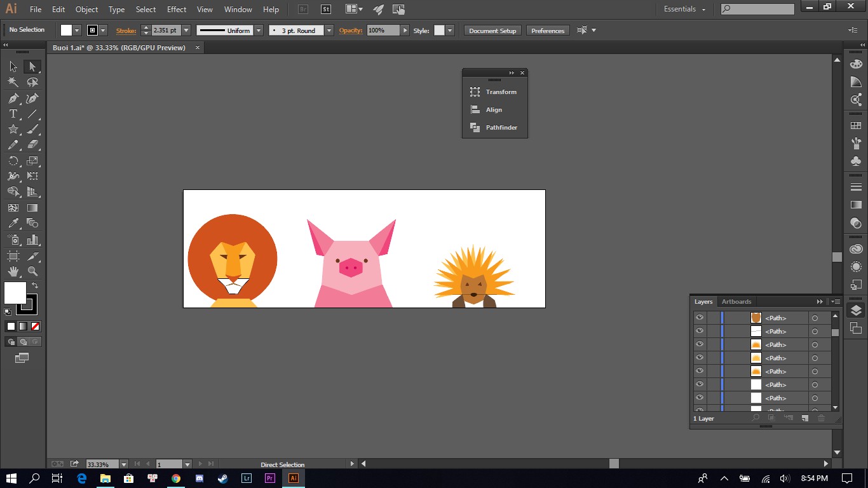This screenshot has width=868, height=488.
Task: Open the Object menu
Action: (86, 10)
